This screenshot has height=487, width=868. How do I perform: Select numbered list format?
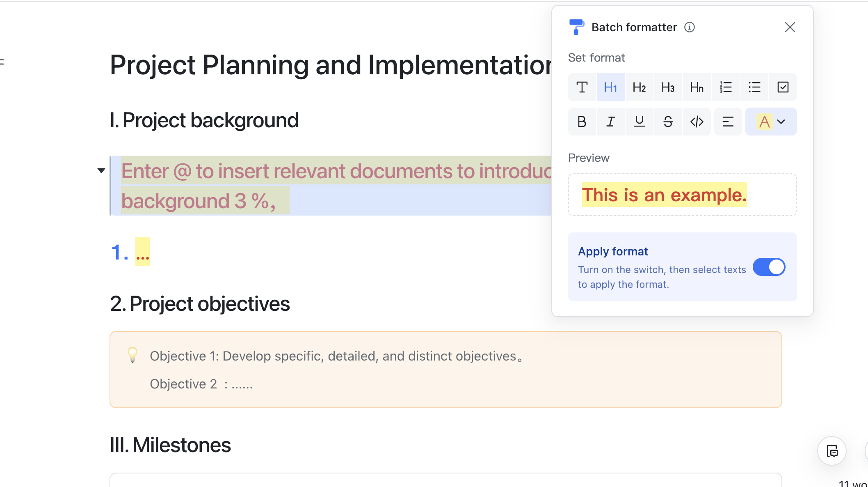click(725, 87)
